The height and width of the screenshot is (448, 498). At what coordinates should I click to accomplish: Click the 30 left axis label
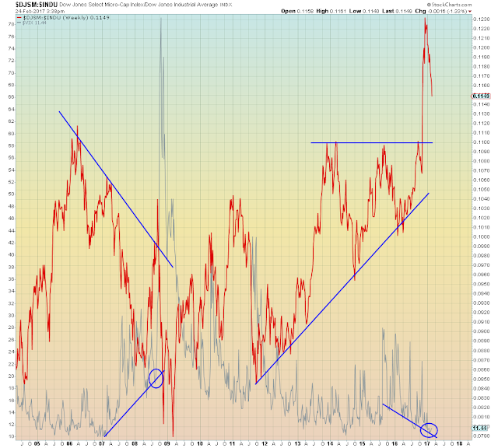(x=11, y=316)
